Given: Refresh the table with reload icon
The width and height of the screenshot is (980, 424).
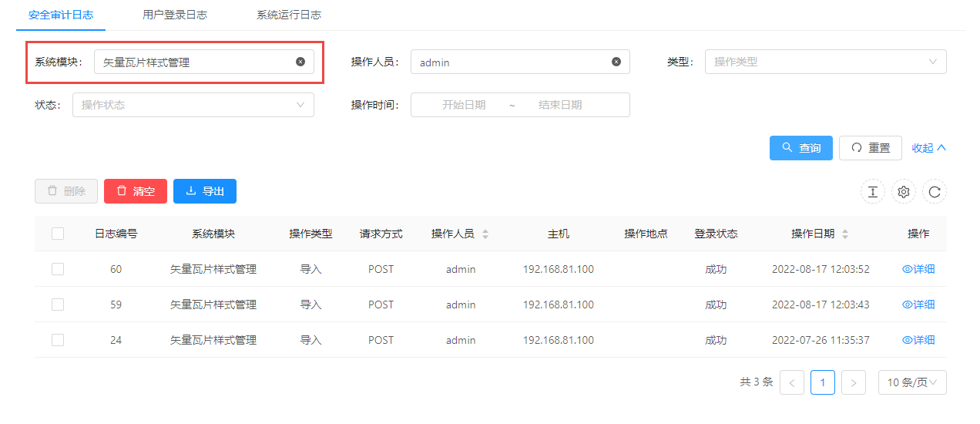Looking at the screenshot, I should 935,192.
